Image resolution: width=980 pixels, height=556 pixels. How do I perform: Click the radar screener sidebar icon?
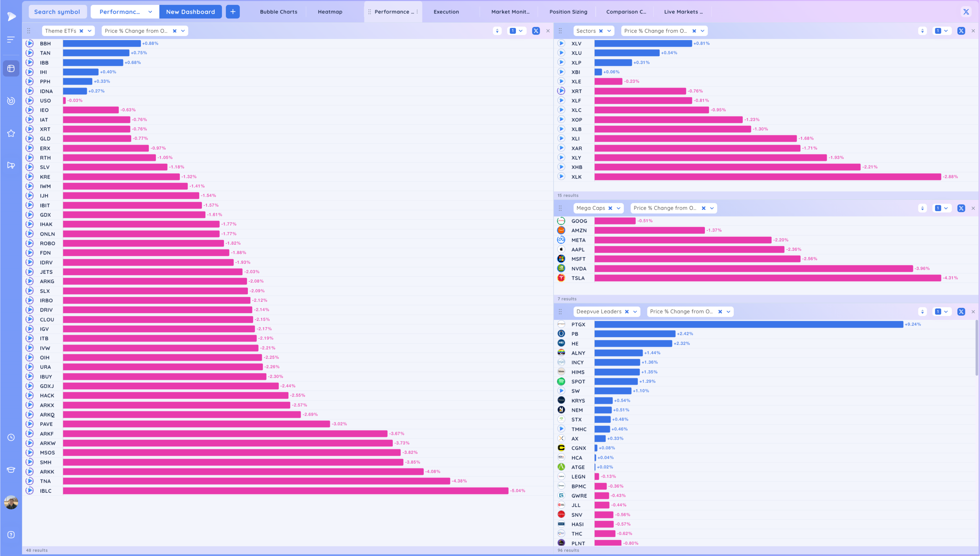pyautogui.click(x=11, y=101)
